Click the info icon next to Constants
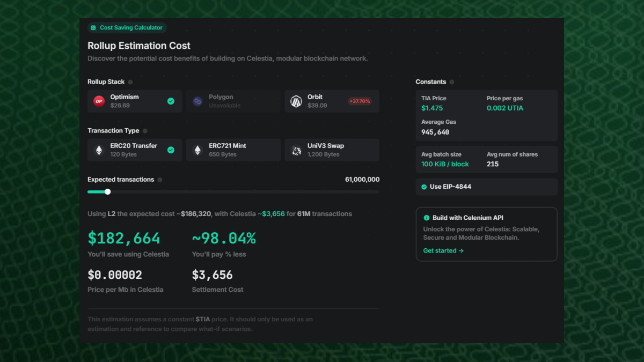The width and height of the screenshot is (644, 362). pos(452,82)
